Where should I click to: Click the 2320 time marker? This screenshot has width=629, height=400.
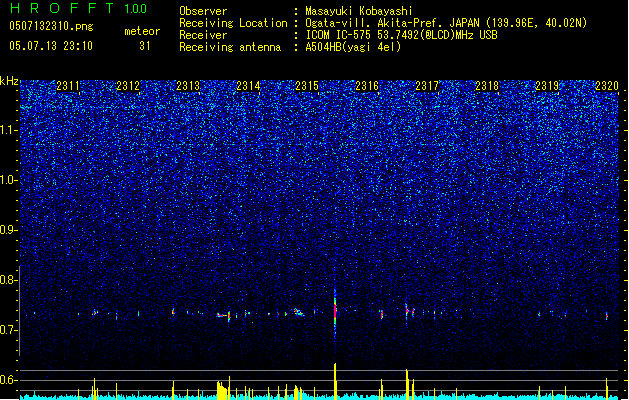pos(607,86)
